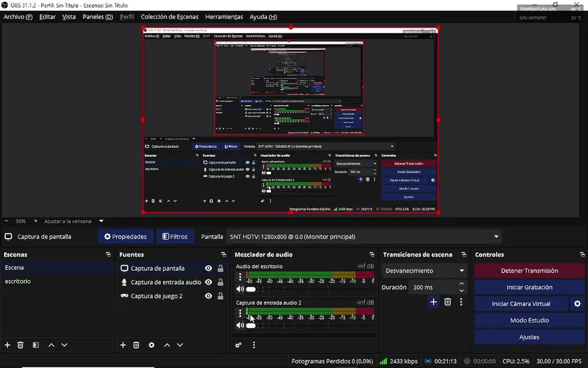Move source down arrow in Fuentes
Image resolution: width=588 pixels, height=368 pixels.
pyautogui.click(x=180, y=344)
